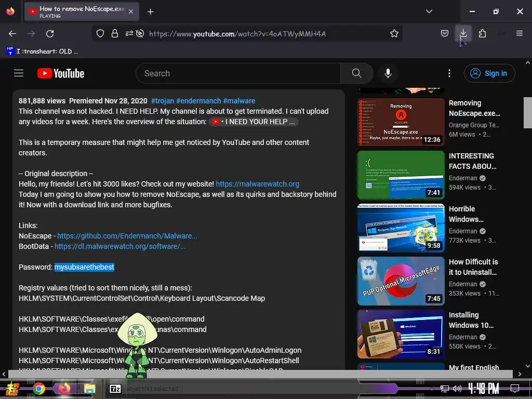
Task: Open the NoEscape GitHub link
Action: (x=127, y=236)
